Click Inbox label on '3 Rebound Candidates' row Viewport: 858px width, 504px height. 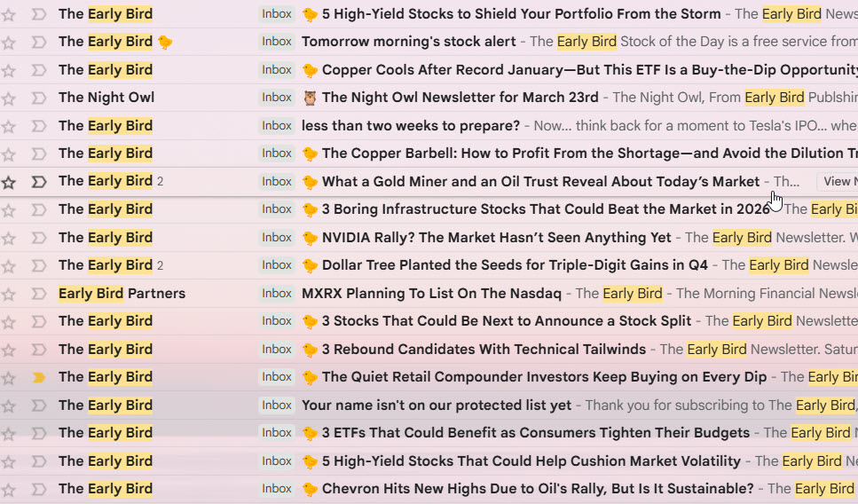(276, 349)
